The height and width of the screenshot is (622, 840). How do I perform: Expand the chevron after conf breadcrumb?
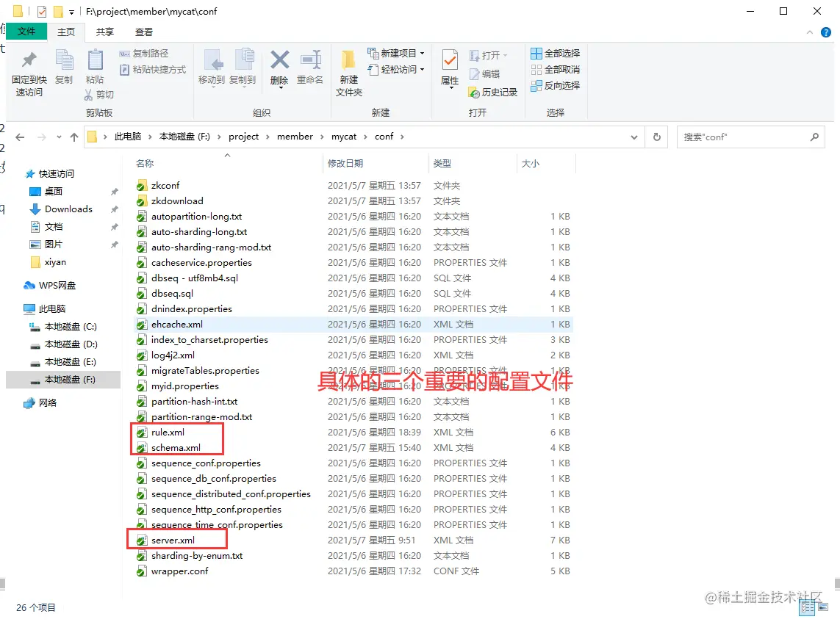402,137
